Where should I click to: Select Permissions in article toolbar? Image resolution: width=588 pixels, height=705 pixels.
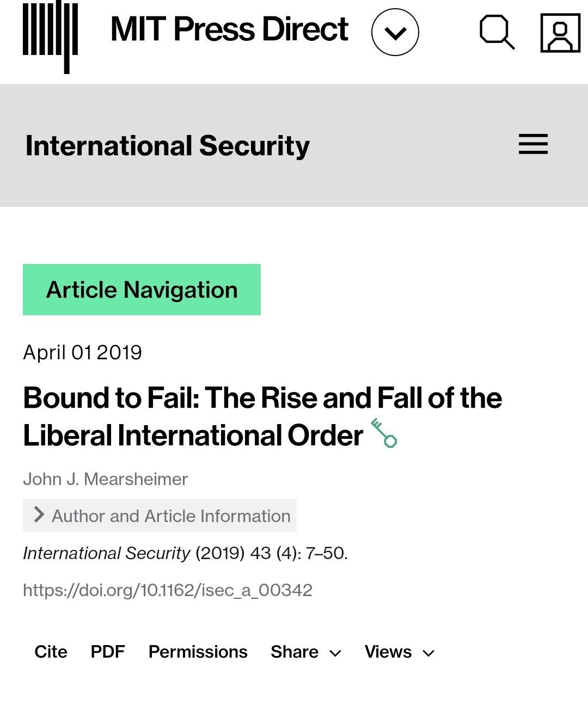(198, 652)
